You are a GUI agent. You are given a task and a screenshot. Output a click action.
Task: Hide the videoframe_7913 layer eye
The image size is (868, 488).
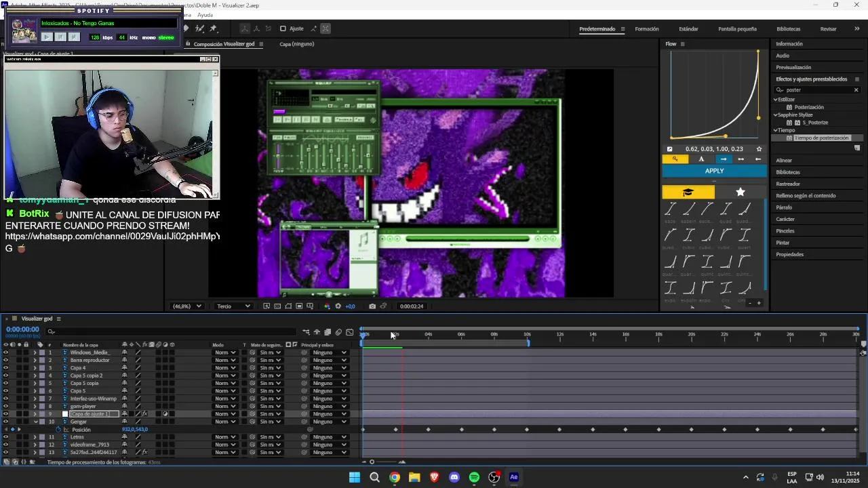[x=6, y=445]
